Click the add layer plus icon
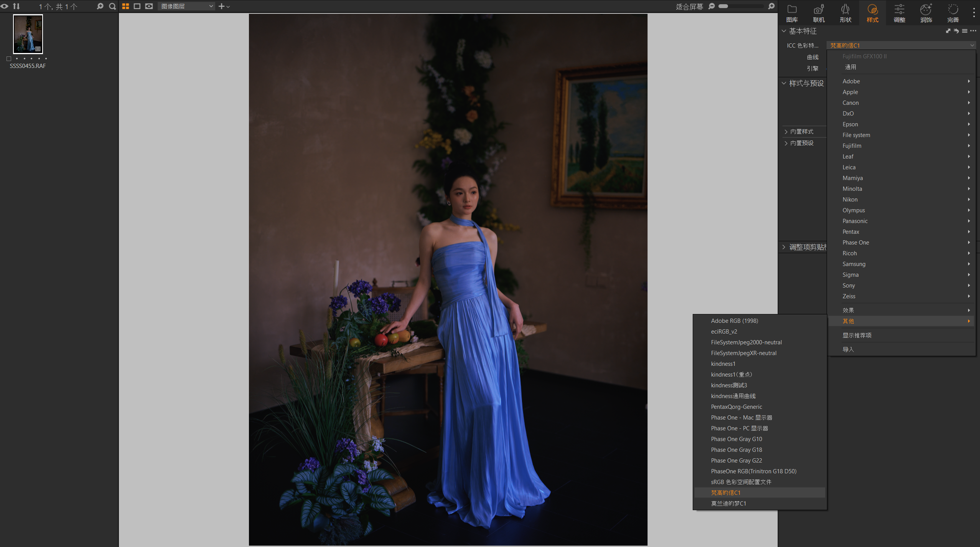This screenshot has height=547, width=980. pos(221,6)
